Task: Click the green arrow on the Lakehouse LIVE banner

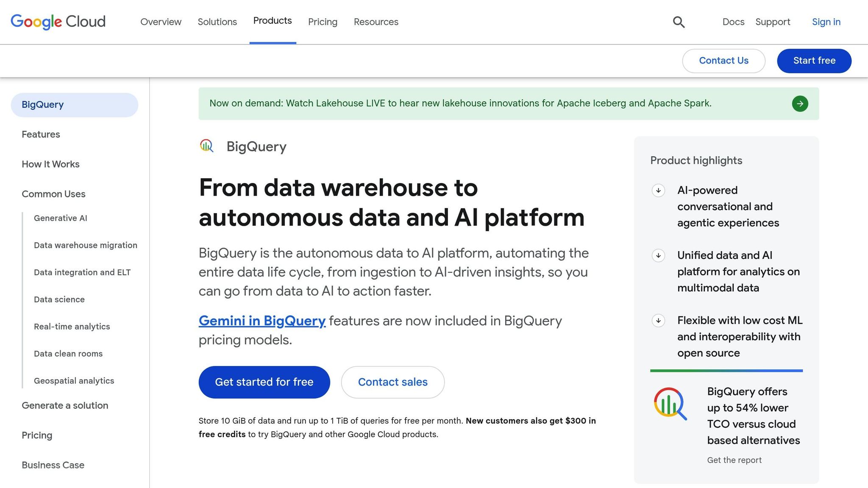Action: (800, 103)
